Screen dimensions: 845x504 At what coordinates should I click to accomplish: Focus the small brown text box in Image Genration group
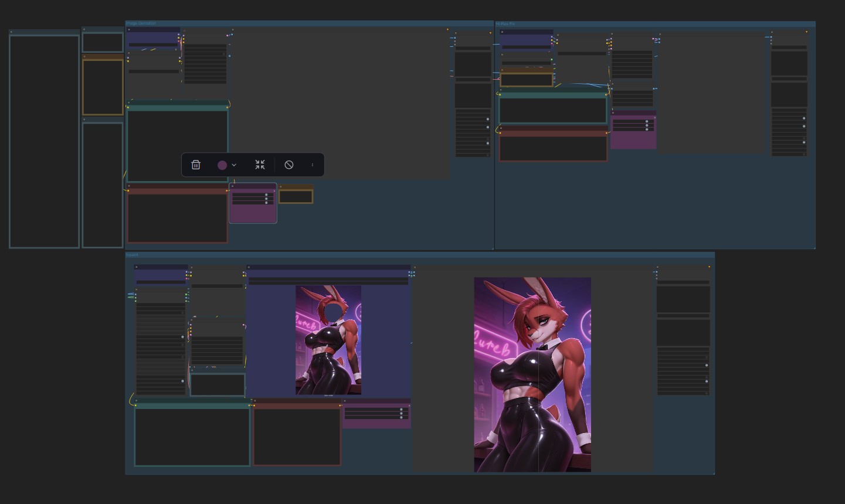[296, 196]
